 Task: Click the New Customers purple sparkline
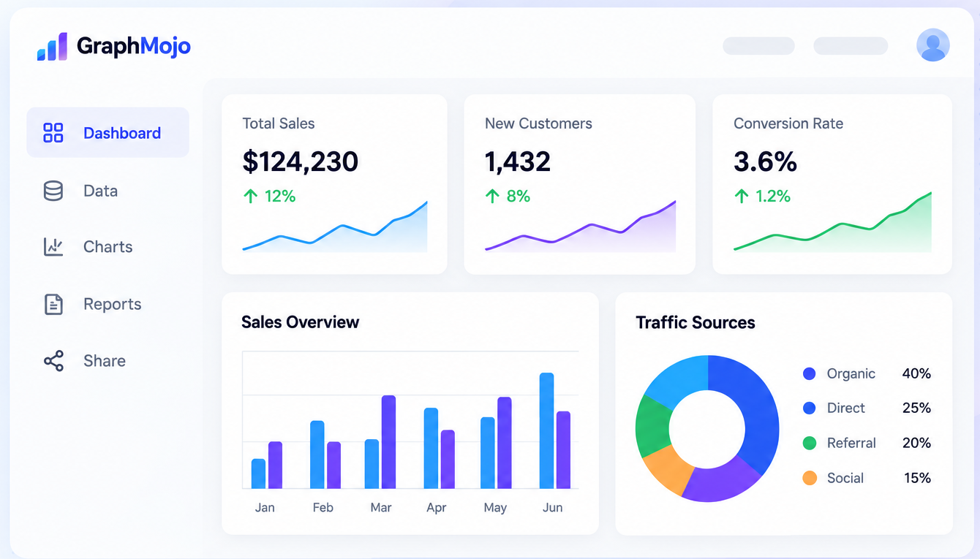click(x=581, y=228)
